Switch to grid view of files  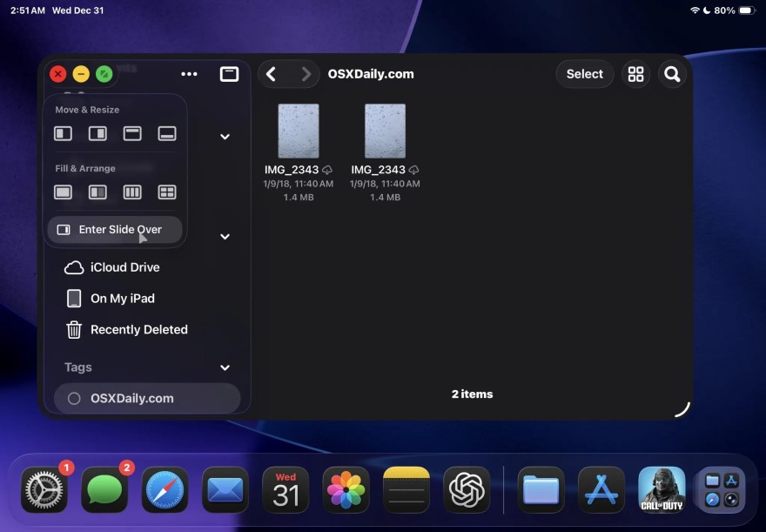(x=635, y=74)
